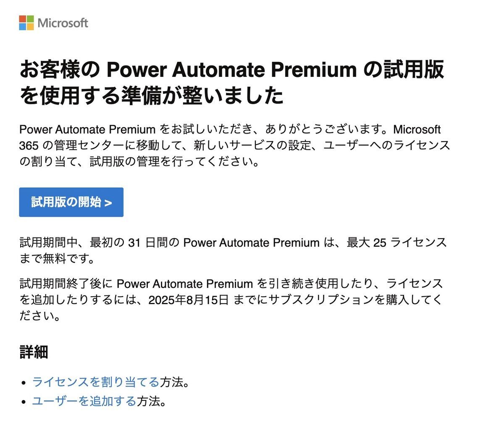The image size is (504, 421).
Task: Click the green square of the Microsoft logo
Action: [x=30, y=19]
